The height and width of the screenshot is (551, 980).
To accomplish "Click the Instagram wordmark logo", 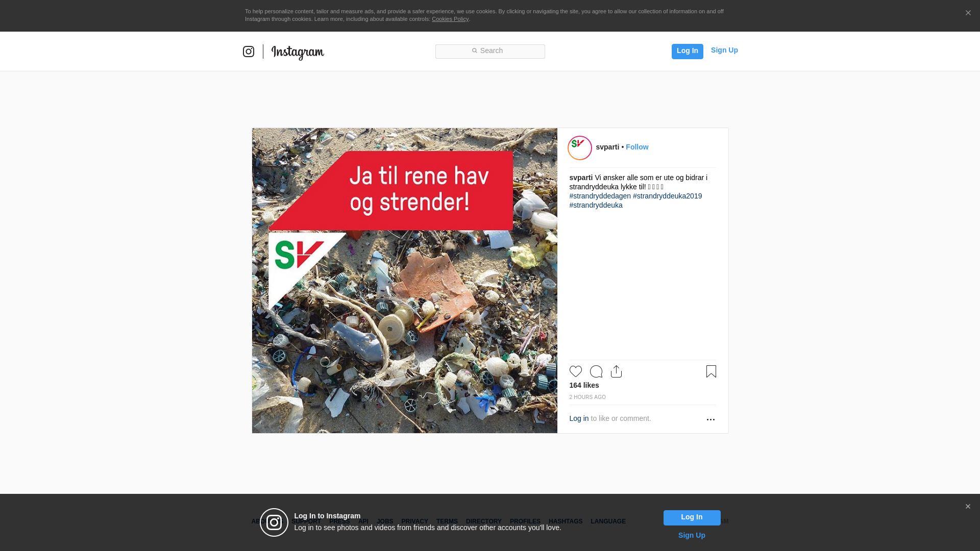I will tap(298, 52).
